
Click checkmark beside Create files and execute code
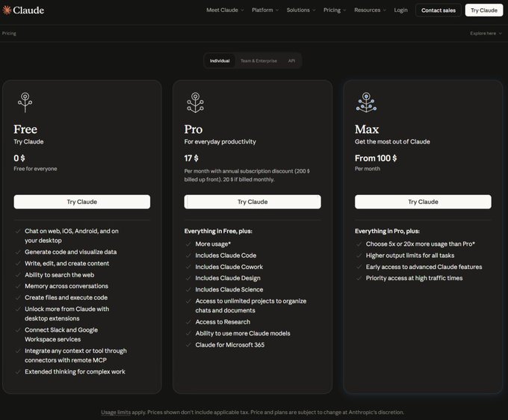(18, 297)
